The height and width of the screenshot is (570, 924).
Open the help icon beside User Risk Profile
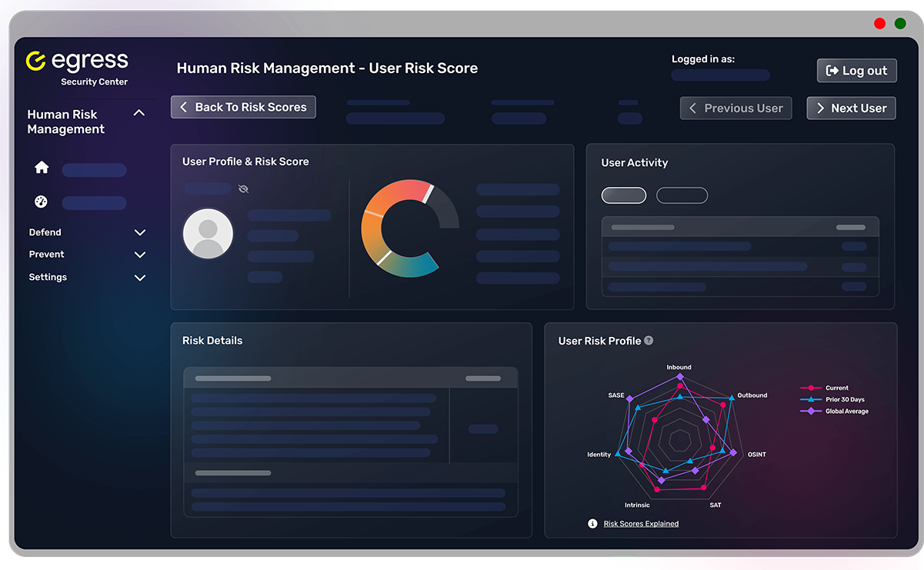click(649, 340)
